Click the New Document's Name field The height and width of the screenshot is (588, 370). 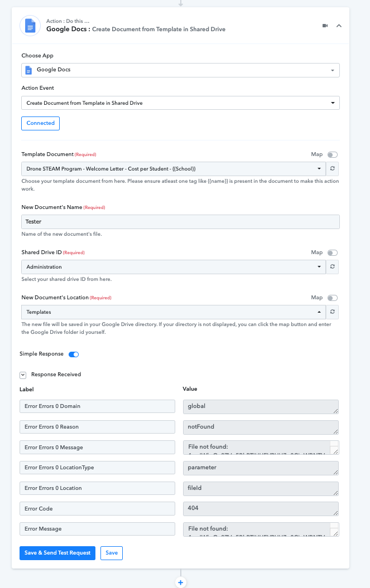click(180, 222)
